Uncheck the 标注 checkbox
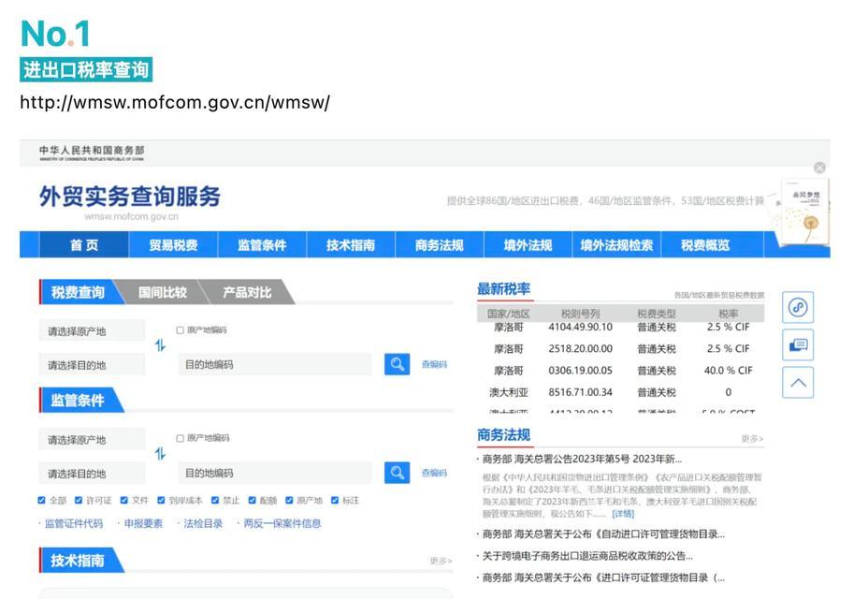This screenshot has width=868, height=599. 335,501
